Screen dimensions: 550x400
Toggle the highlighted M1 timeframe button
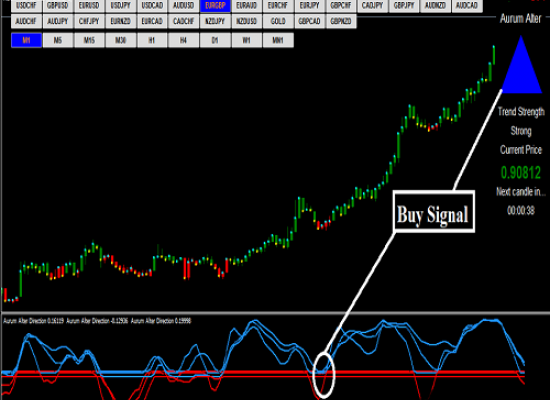point(26,40)
